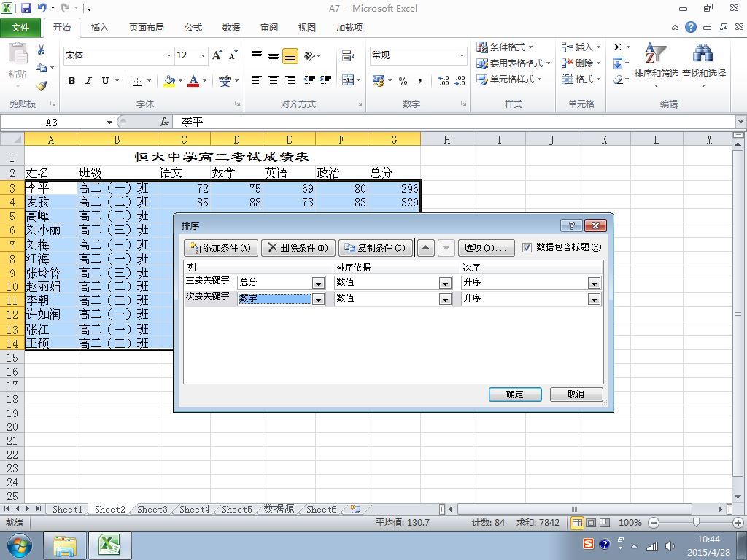Toggle Align Text Left
747x560 pixels.
257,80
